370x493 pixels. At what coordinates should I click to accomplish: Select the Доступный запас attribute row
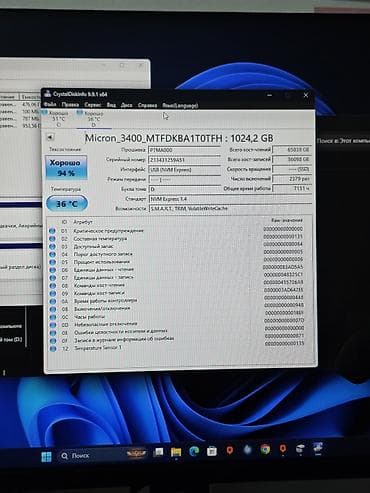coord(177,246)
